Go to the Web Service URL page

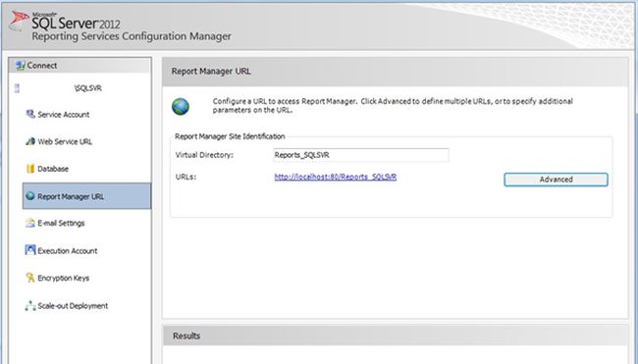[65, 142]
